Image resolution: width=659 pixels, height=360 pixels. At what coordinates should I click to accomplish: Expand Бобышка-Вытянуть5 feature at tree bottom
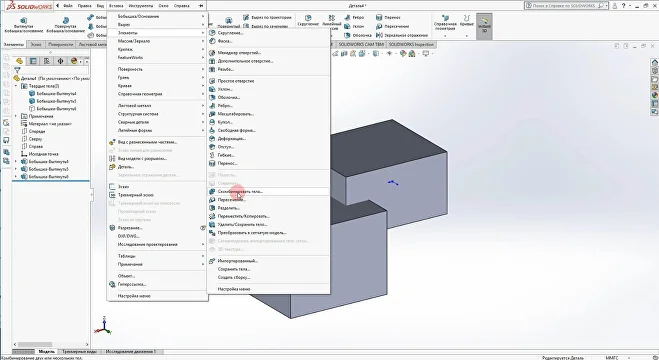coord(16,169)
